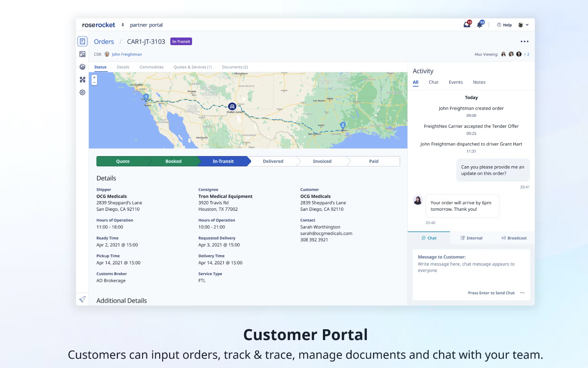
Task: Click map origin marker 1
Action: [146, 97]
